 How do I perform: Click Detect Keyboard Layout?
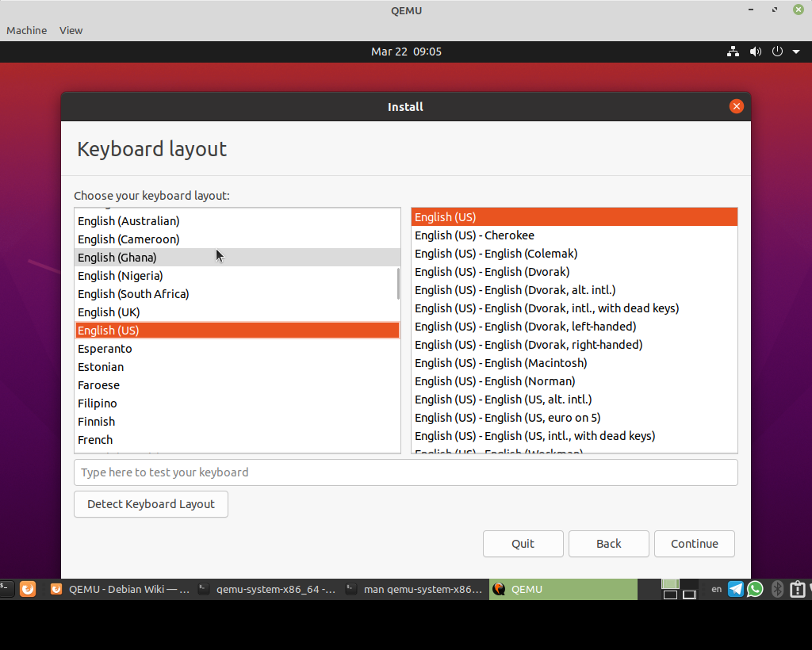[x=151, y=504]
